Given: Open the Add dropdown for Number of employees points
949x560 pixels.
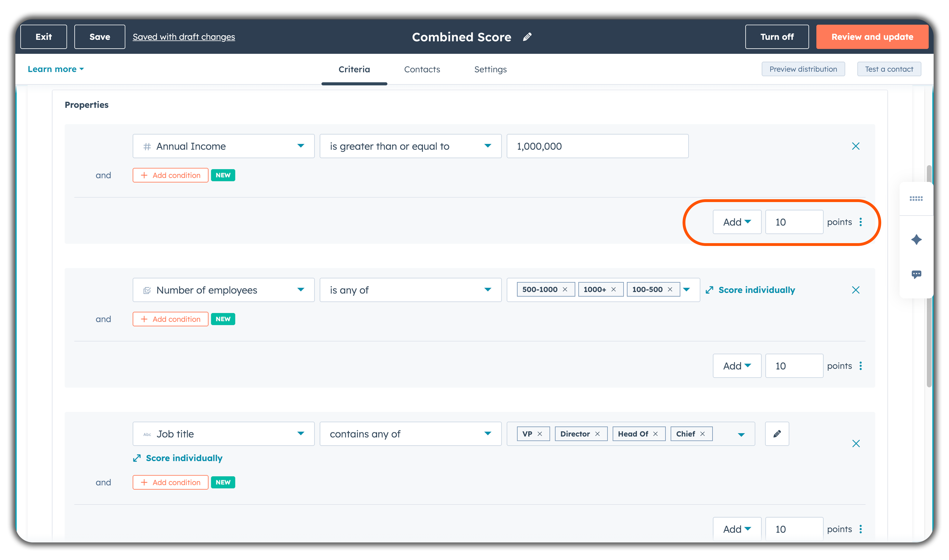Looking at the screenshot, I should click(x=737, y=366).
